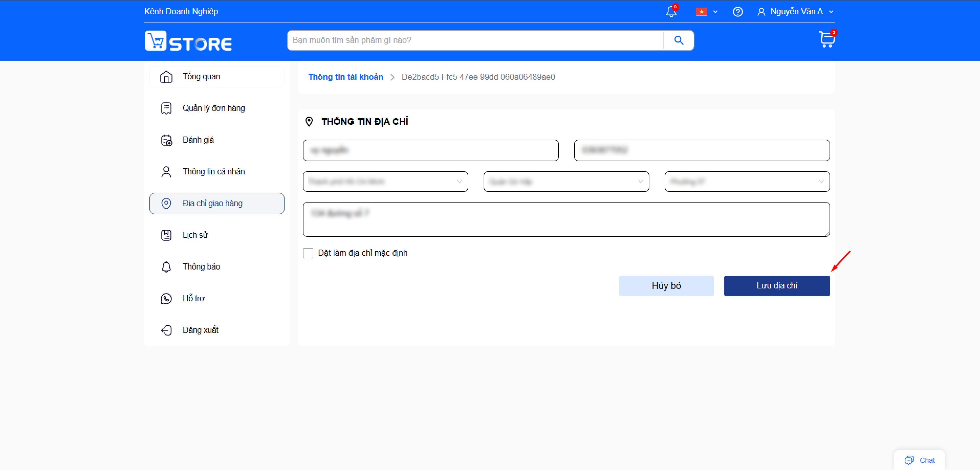Click the Lưu địa chỉ button
This screenshot has height=470, width=980.
[777, 286]
